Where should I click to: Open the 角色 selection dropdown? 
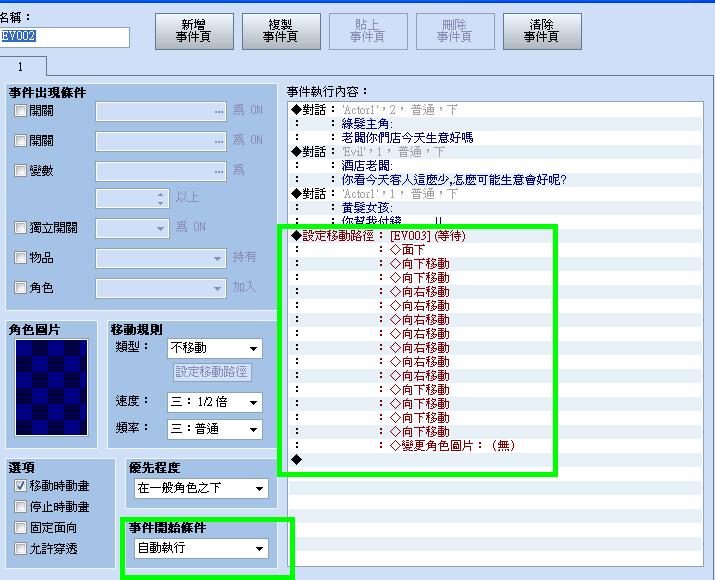[x=161, y=288]
